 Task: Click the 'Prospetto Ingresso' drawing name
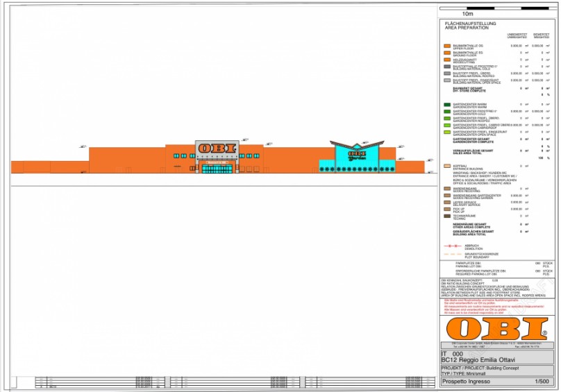point(466,382)
